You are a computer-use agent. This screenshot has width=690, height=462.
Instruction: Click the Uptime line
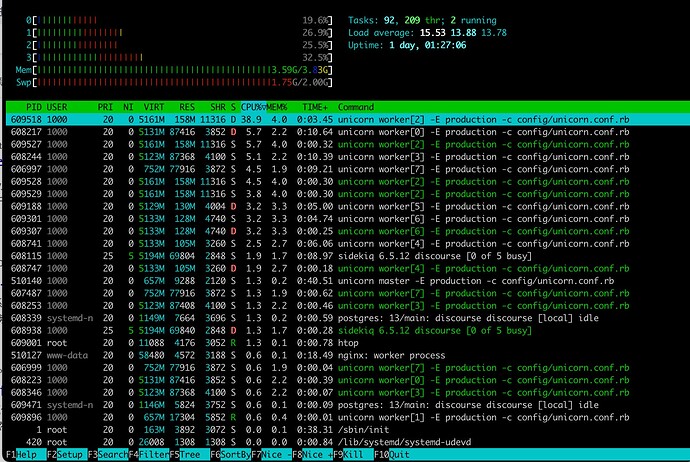click(407, 45)
